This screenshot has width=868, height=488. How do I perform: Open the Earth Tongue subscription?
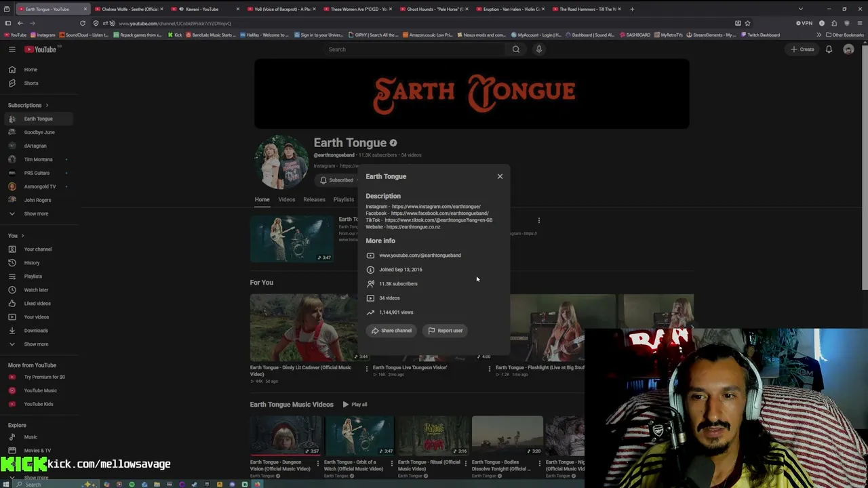point(38,119)
